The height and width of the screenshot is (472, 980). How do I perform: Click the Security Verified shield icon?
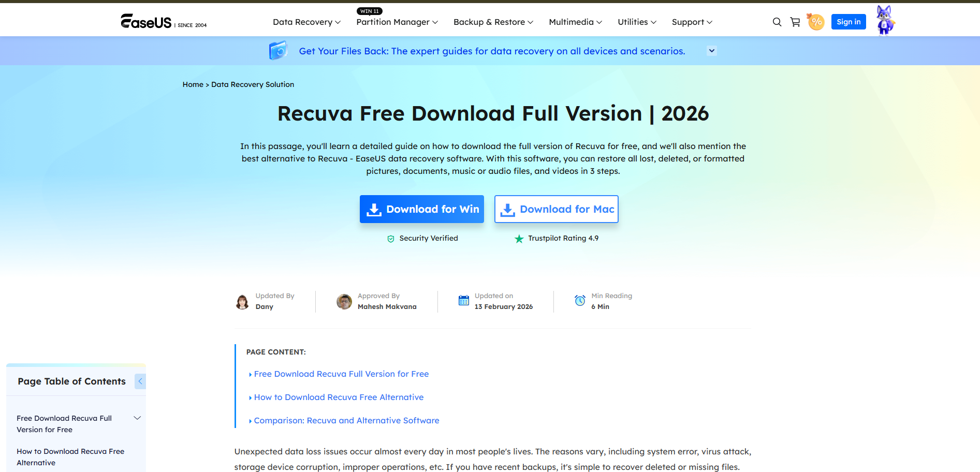pos(391,239)
